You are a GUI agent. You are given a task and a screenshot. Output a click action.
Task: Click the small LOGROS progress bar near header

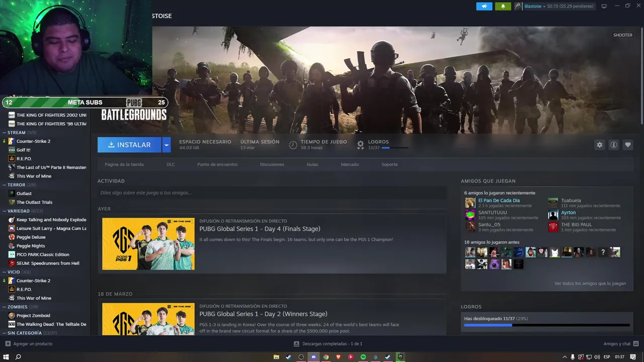click(x=395, y=148)
